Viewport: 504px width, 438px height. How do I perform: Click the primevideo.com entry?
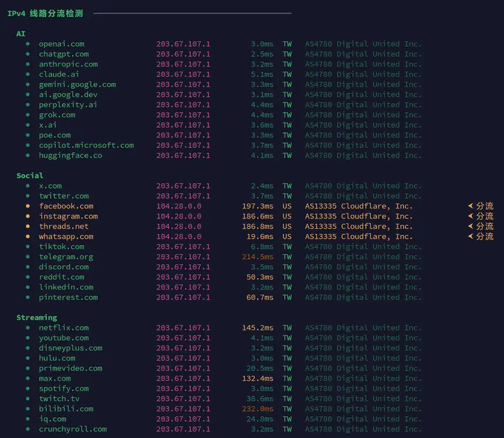(71, 368)
